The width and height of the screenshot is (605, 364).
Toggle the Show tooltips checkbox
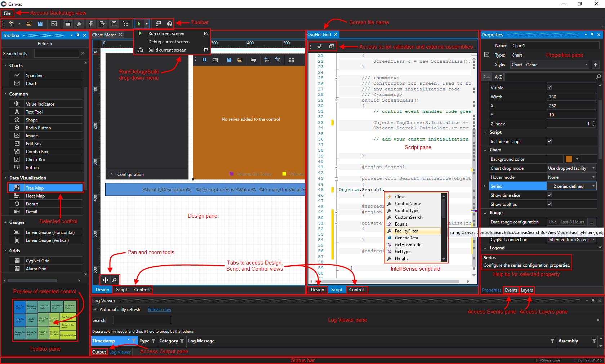click(x=550, y=204)
